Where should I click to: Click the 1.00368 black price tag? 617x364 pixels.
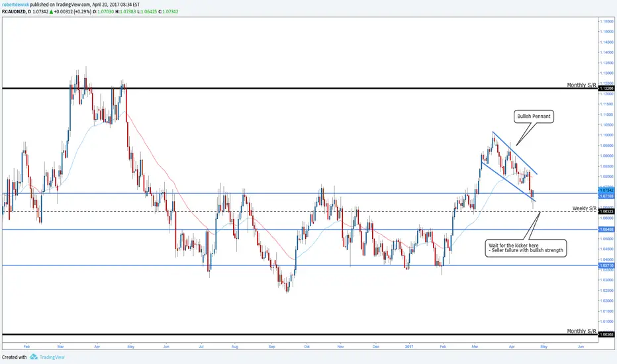[606, 334]
